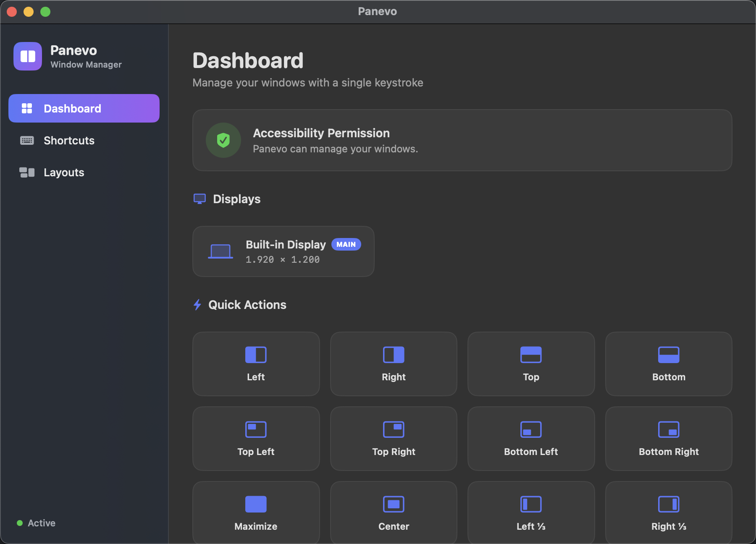Click the Panevo window title text
Screen dimensions: 756x544
coord(378,11)
